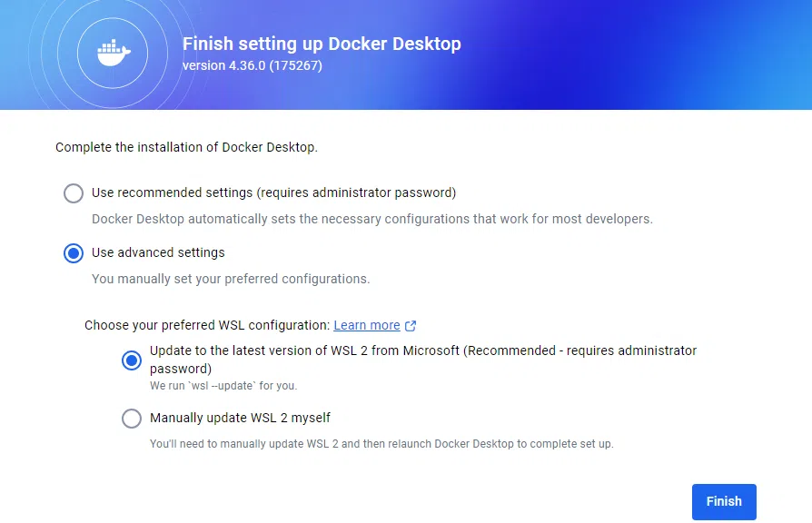Select the 'Use advanced settings' radio button
812x523 pixels.
pyautogui.click(x=74, y=253)
